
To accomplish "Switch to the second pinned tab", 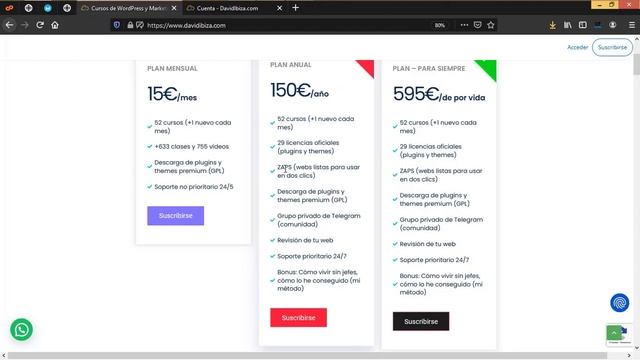I will coord(29,8).
